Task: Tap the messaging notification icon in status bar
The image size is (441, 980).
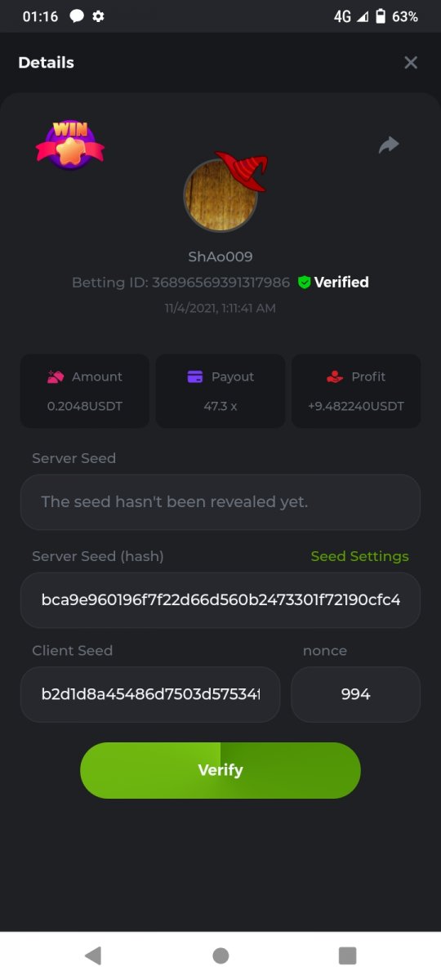Action: [77, 16]
